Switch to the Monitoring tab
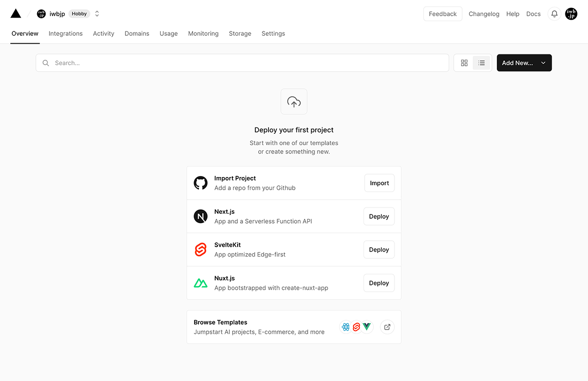The height and width of the screenshot is (381, 588). (203, 33)
